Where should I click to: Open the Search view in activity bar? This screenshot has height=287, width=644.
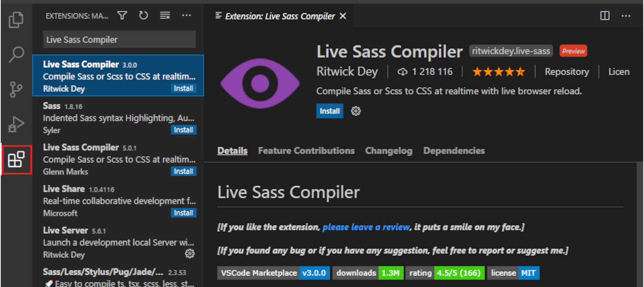pyautogui.click(x=16, y=54)
